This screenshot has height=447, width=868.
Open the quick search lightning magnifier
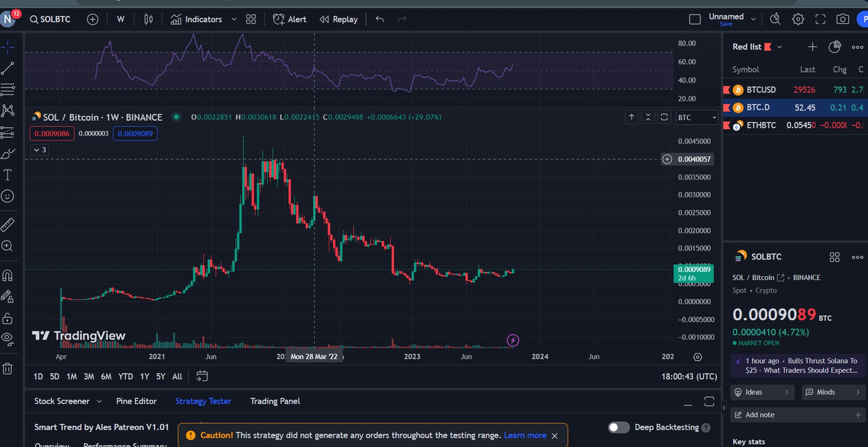775,20
